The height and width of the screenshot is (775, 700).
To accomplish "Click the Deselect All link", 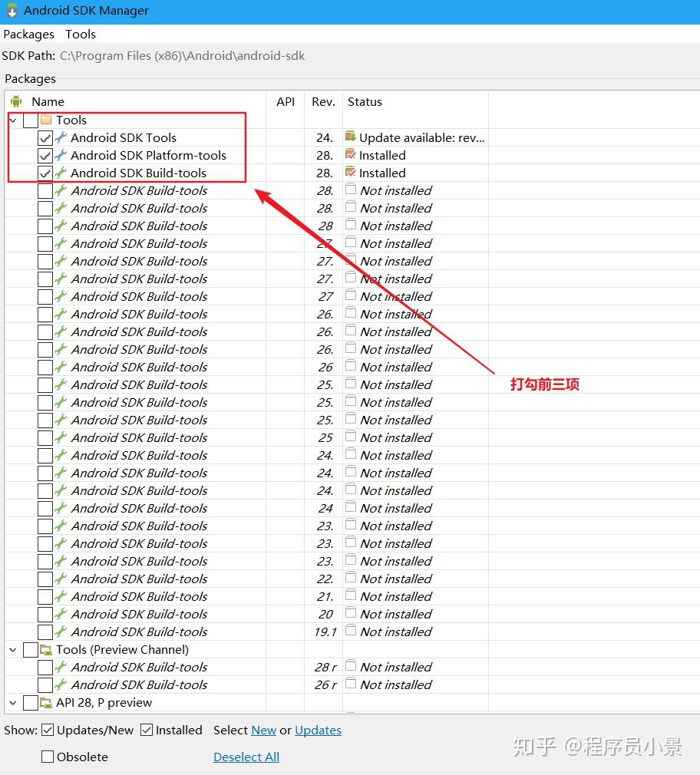I will [246, 757].
